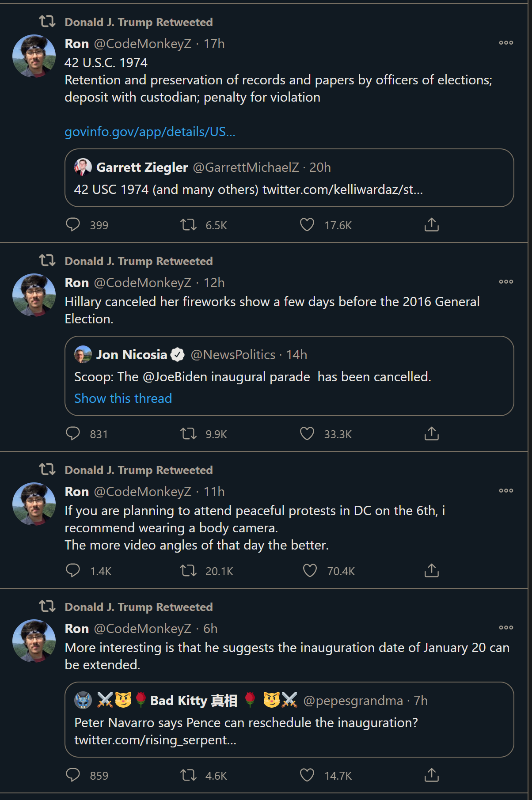Retweet the January 20 inauguration tweet

[189, 775]
